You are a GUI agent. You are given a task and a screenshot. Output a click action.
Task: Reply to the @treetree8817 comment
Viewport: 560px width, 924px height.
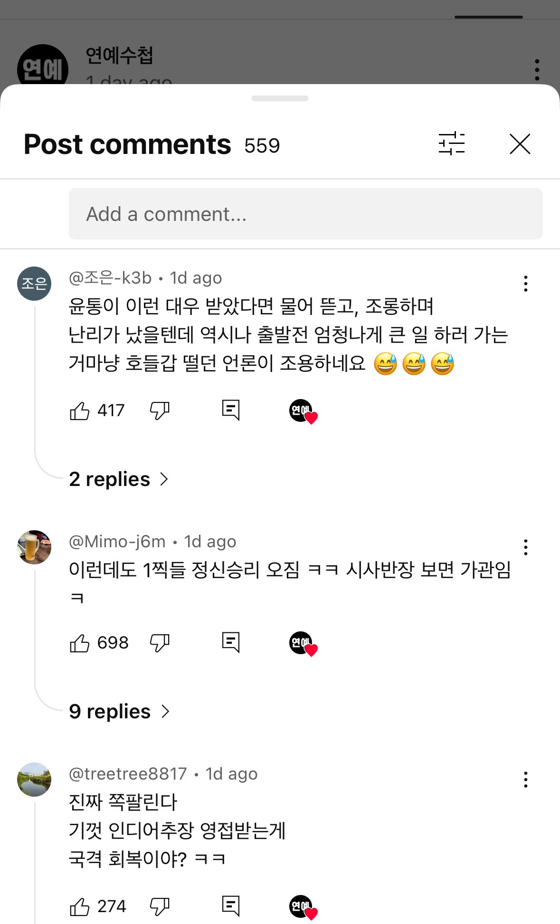point(231,906)
